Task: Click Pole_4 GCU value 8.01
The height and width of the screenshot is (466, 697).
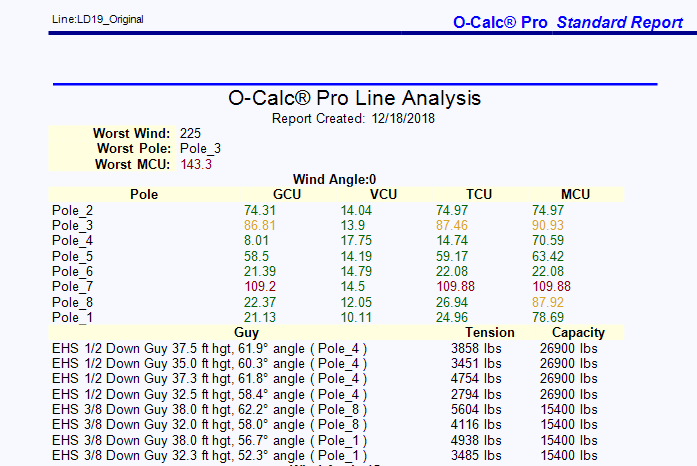Action: click(x=256, y=241)
